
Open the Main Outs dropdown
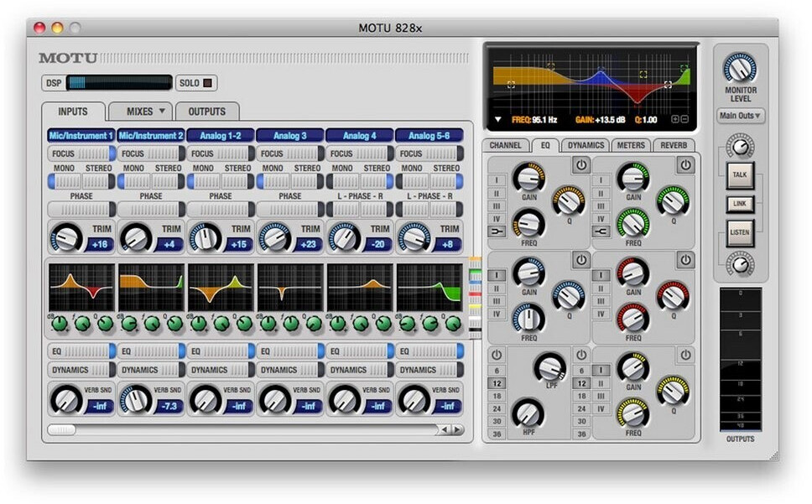pyautogui.click(x=740, y=116)
